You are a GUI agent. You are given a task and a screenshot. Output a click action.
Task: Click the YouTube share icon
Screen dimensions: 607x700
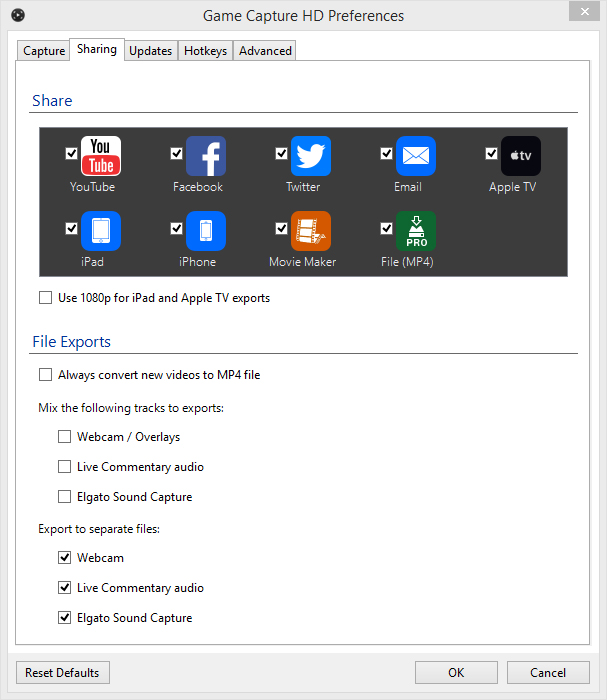(100, 156)
